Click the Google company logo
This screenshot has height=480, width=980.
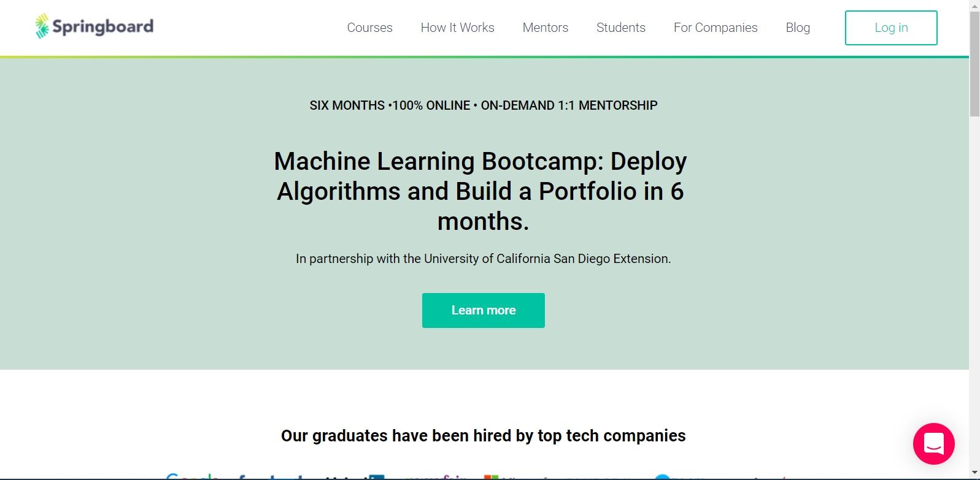tap(193, 477)
